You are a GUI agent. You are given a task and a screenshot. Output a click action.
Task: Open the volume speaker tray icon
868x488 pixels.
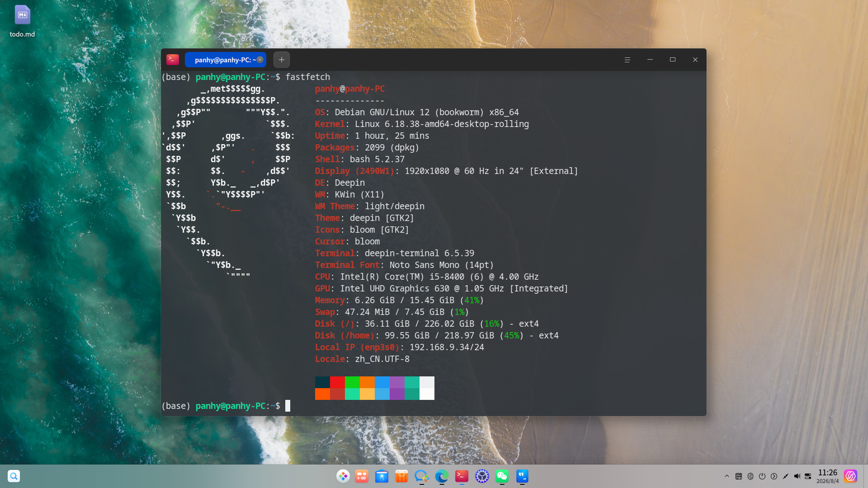(x=797, y=476)
